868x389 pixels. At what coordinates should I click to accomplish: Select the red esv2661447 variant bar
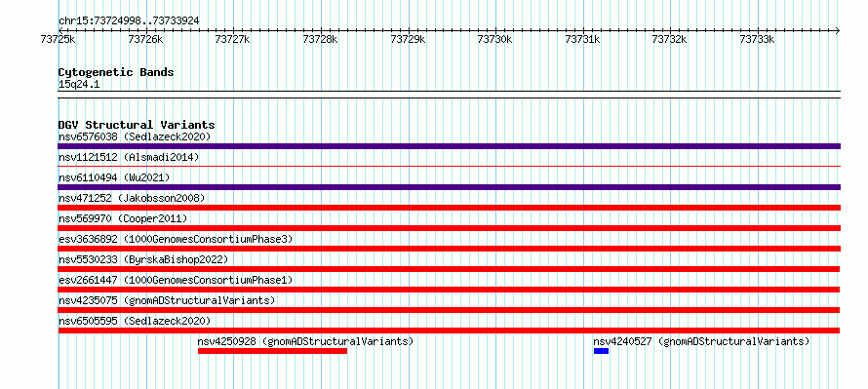tap(449, 290)
